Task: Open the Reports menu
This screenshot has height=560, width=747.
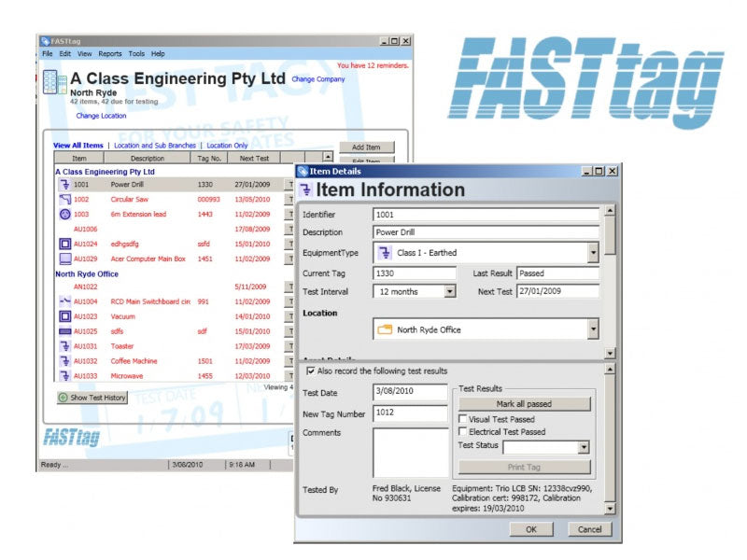Action: pyautogui.click(x=110, y=53)
